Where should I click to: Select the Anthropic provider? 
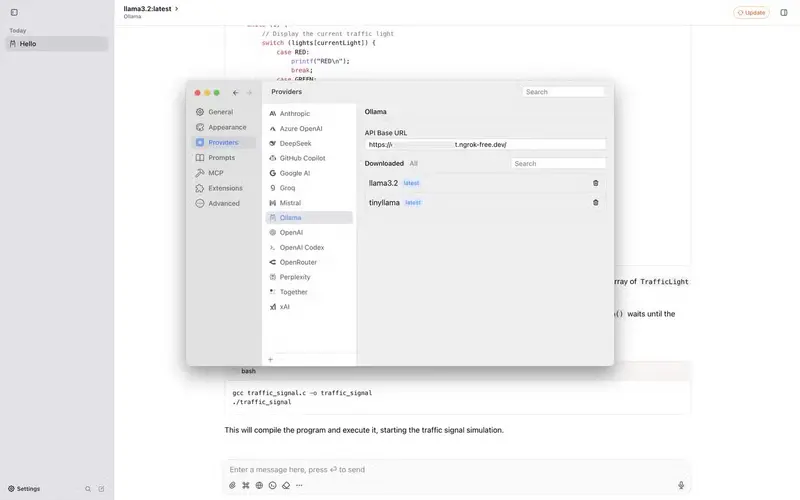309,113
